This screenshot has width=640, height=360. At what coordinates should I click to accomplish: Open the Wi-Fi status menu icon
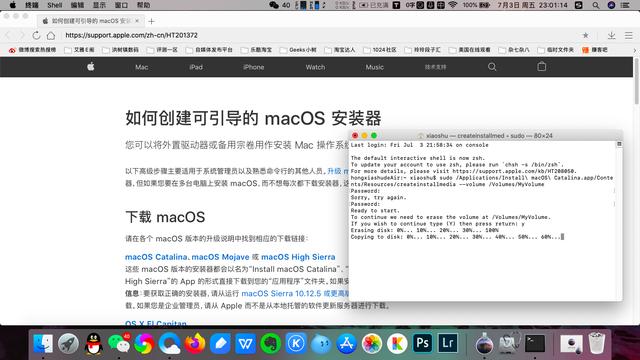click(452, 5)
